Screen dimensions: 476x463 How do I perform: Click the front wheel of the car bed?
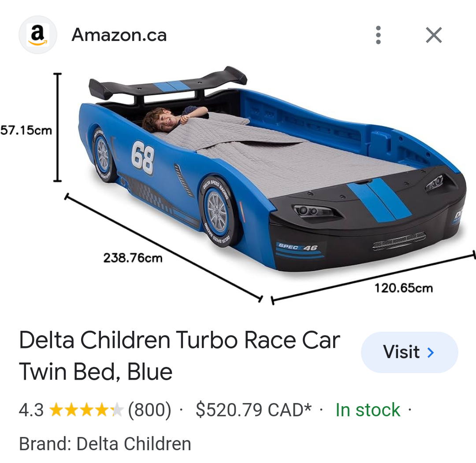[x=217, y=211]
